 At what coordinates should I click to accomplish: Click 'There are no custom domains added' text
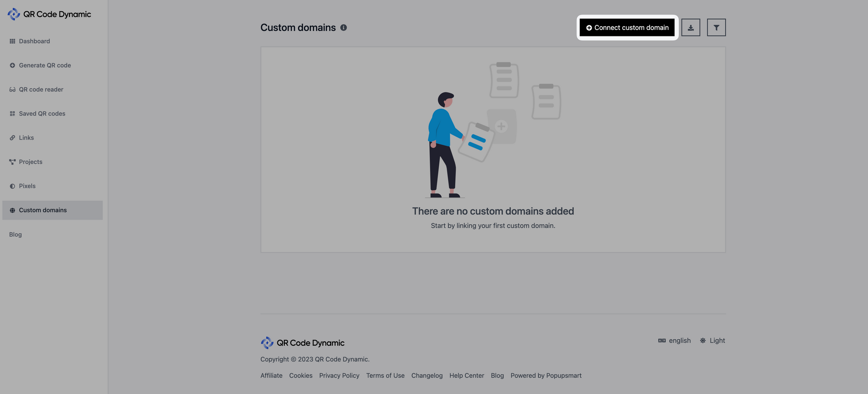coord(493,211)
